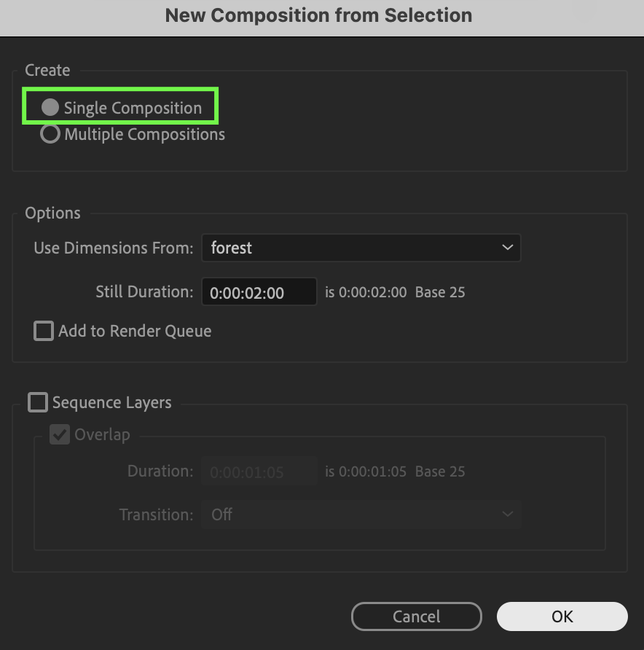Screen dimensions: 644x650
Task: Open the Use Dimensions From dropdown showing forest
Action: click(x=361, y=248)
